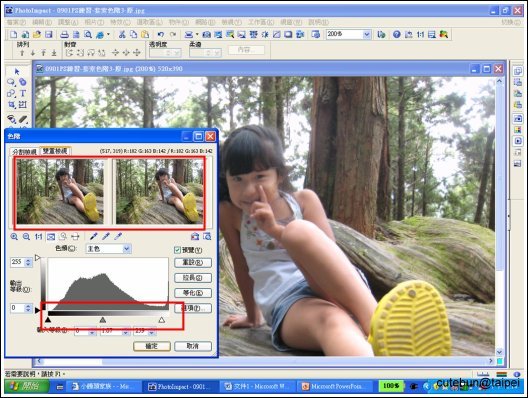Open the 200% zoom level dropdown
The image size is (528, 398).
(x=367, y=34)
